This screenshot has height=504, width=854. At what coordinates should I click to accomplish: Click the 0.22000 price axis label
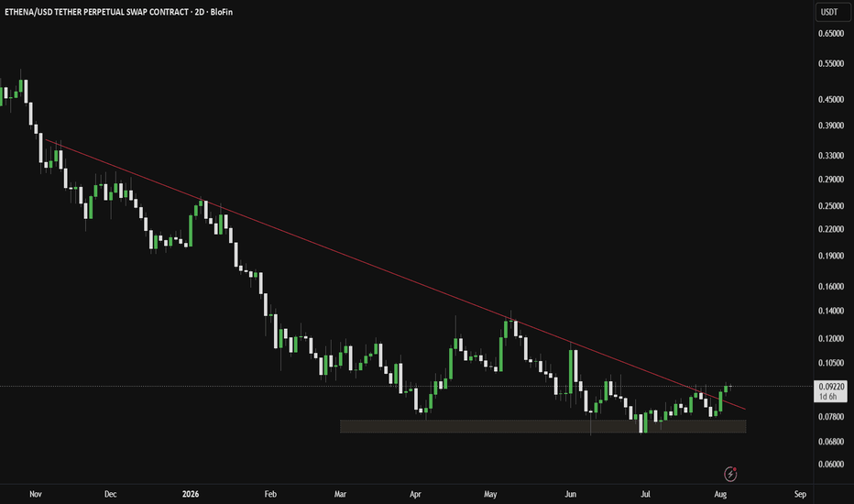coord(831,229)
